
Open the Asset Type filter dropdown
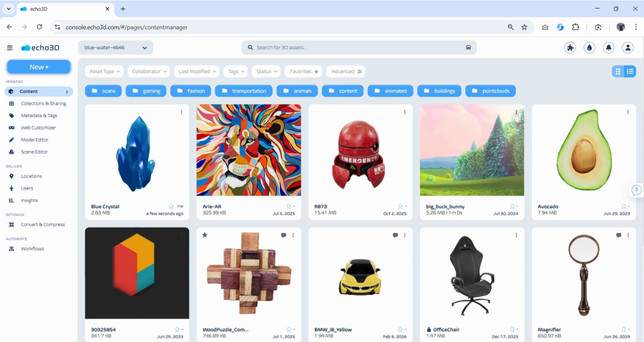point(104,72)
